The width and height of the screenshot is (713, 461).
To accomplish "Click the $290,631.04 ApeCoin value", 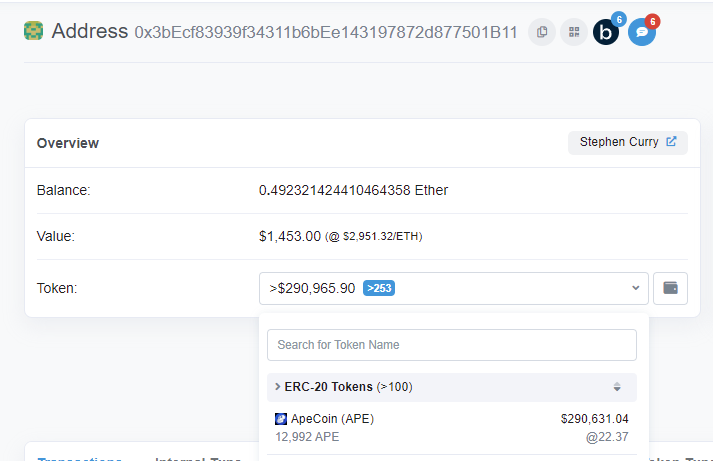I will coord(594,419).
